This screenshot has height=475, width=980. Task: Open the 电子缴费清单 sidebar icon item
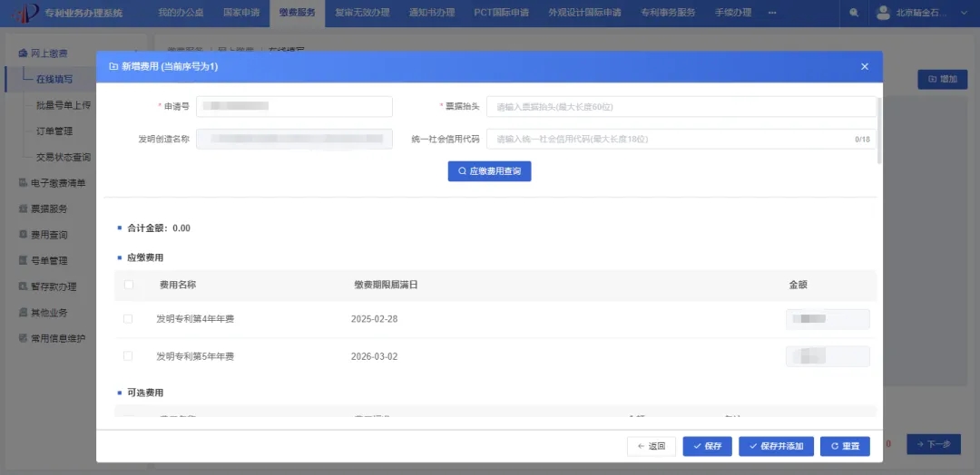[23, 183]
